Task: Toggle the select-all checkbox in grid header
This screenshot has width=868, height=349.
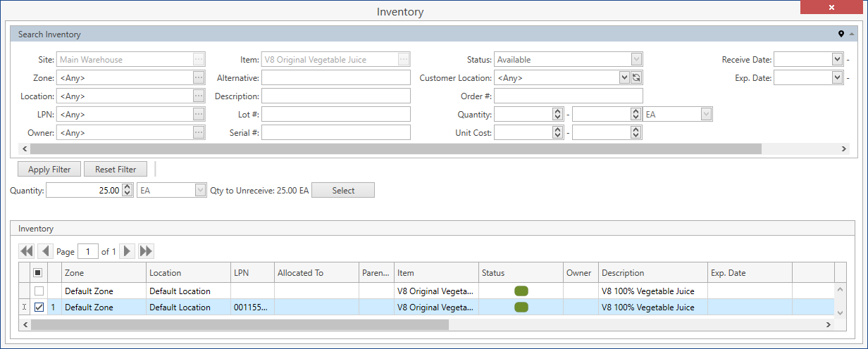Action: (x=39, y=273)
